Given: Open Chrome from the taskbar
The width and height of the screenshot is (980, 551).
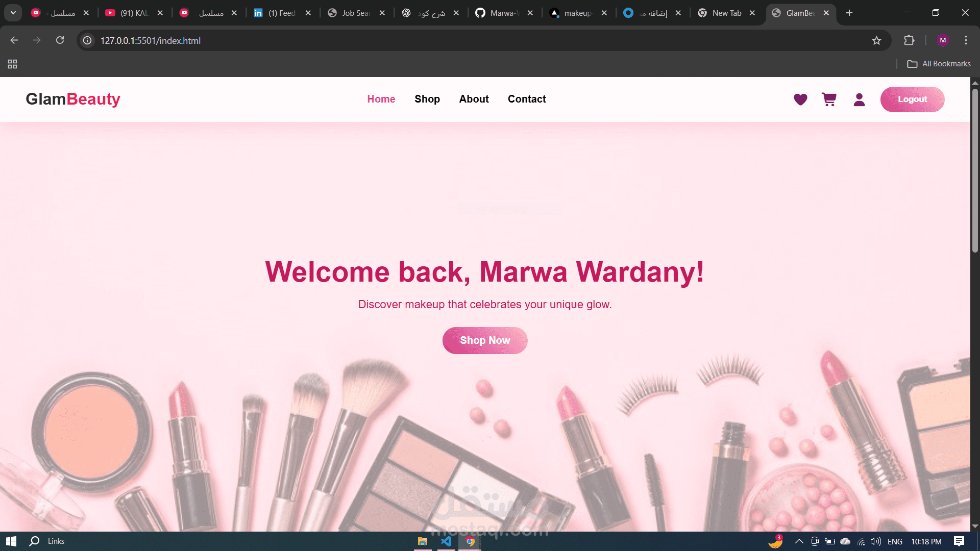Looking at the screenshot, I should [x=470, y=542].
